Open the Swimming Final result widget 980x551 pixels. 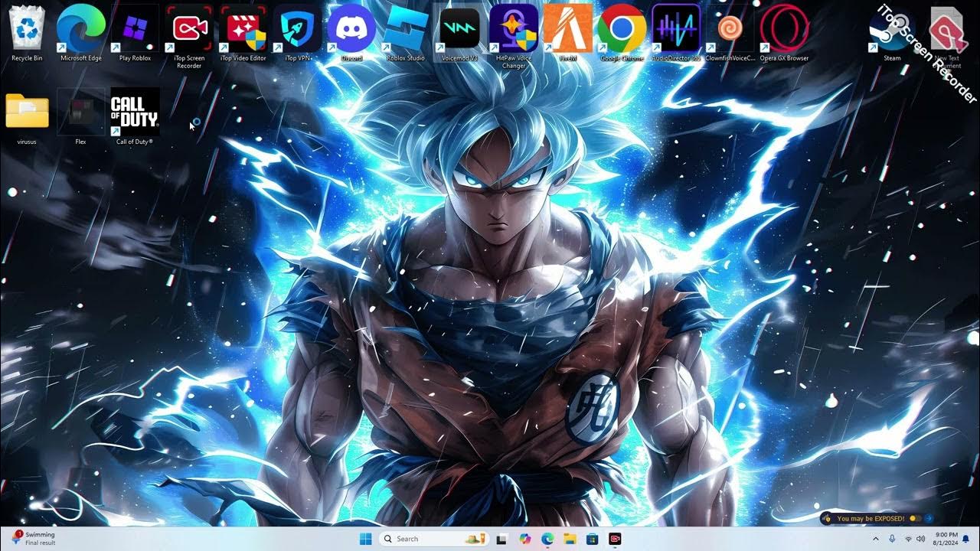(x=34, y=539)
